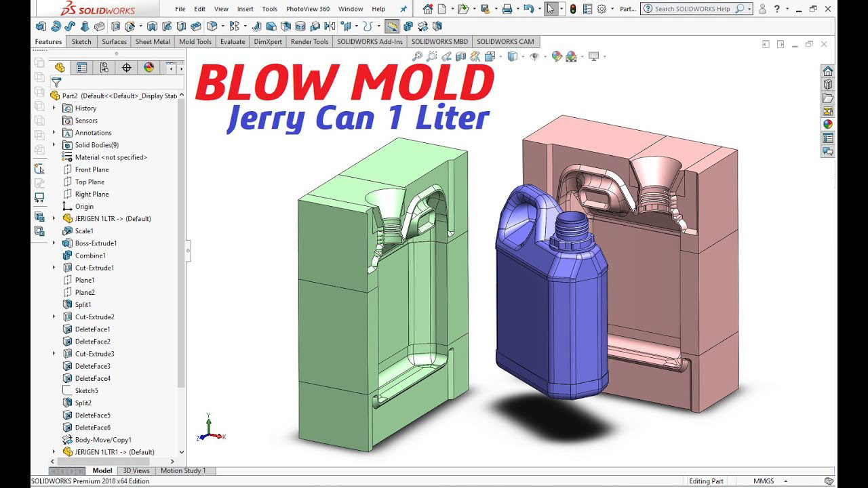Select Split1 feature in the tree
Image resolution: width=868 pixels, height=488 pixels.
point(83,305)
